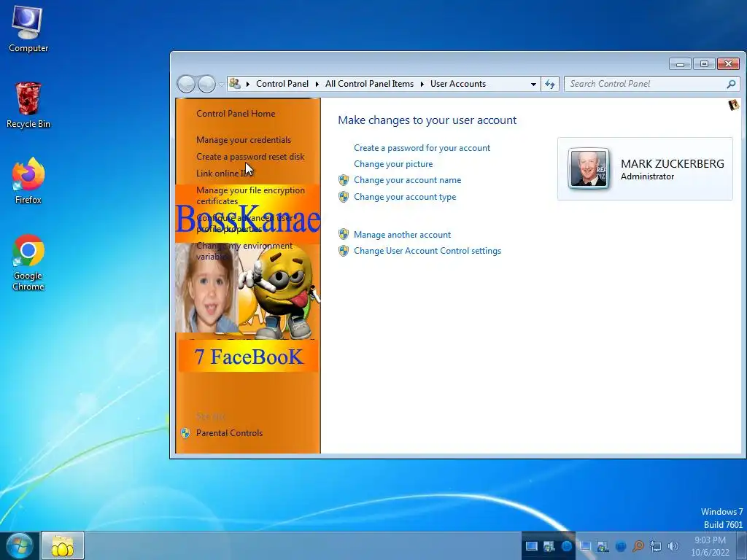Click the shield beside Manage another account

pos(344,234)
